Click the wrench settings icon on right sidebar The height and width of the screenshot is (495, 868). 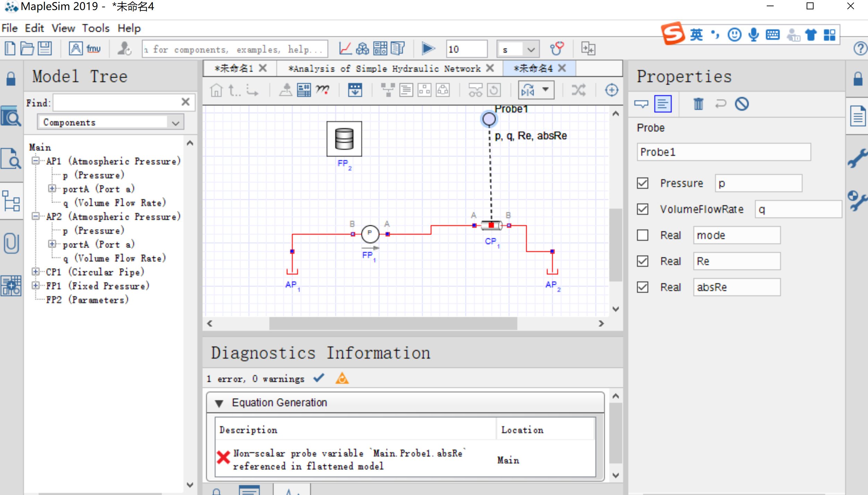[x=858, y=158]
